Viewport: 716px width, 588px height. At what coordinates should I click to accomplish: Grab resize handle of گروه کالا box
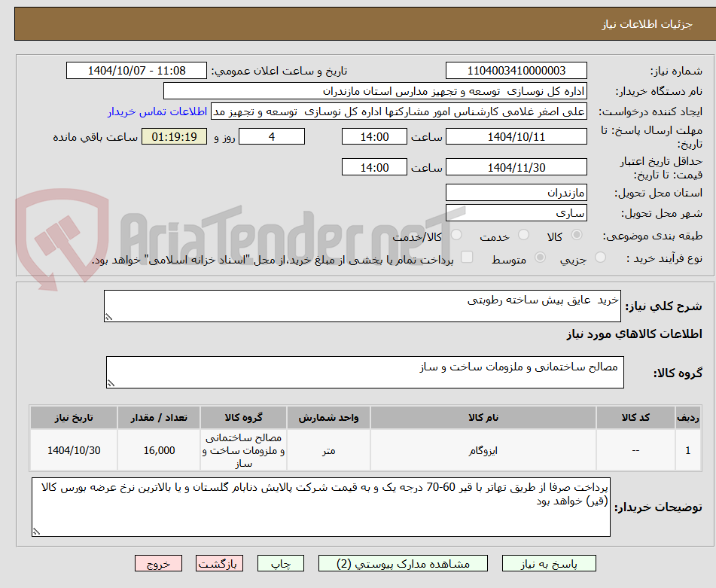[x=111, y=383]
